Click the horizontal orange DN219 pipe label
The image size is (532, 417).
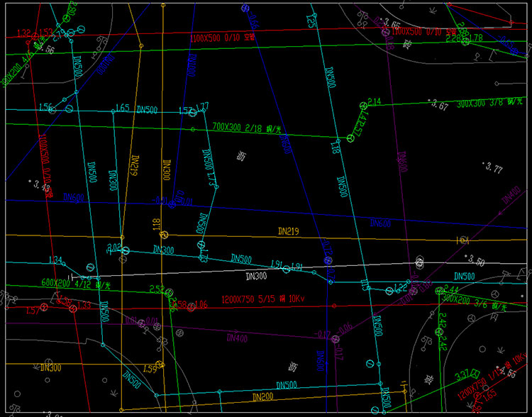pyautogui.click(x=289, y=231)
